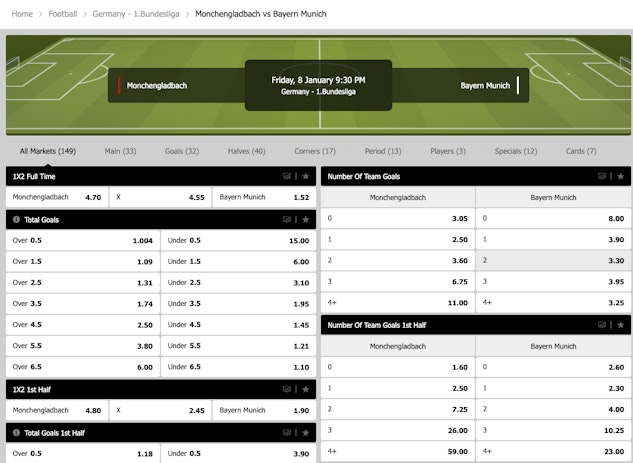Screen dimensions: 633x463
Task: Select Under 6.5 at 1.10
Action: [238, 367]
